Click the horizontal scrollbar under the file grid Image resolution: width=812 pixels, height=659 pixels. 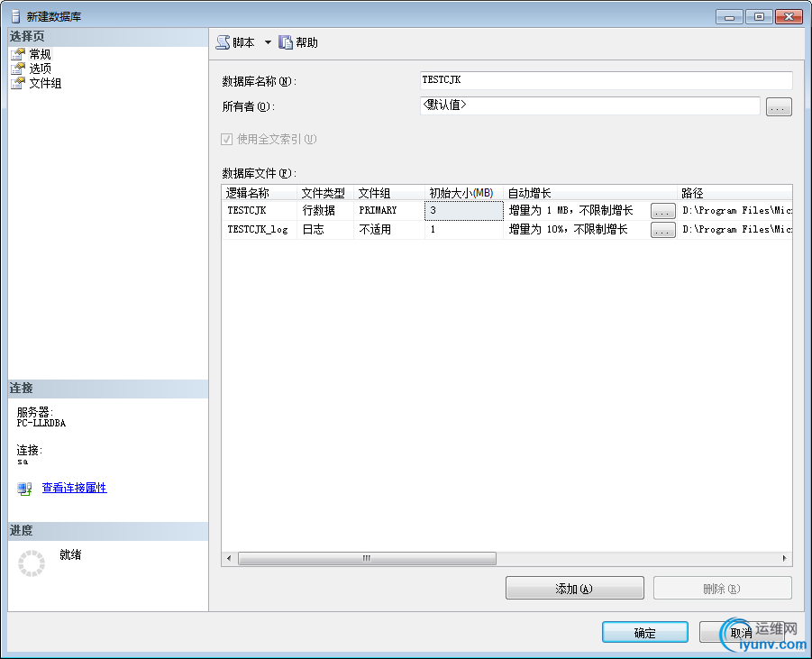367,558
